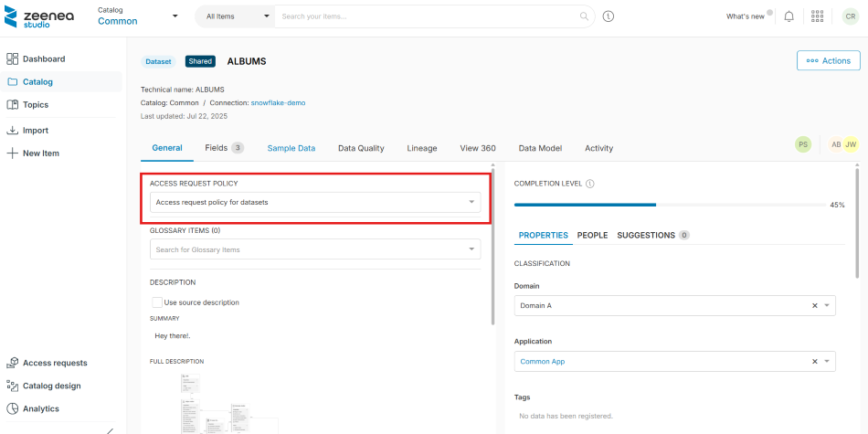
Task: Open Dashboard from the sidebar
Action: 43,58
